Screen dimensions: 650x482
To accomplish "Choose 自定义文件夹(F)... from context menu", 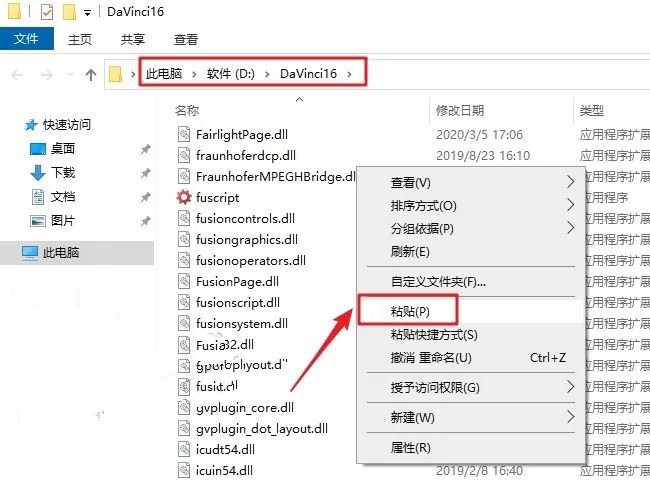I will (x=471, y=282).
